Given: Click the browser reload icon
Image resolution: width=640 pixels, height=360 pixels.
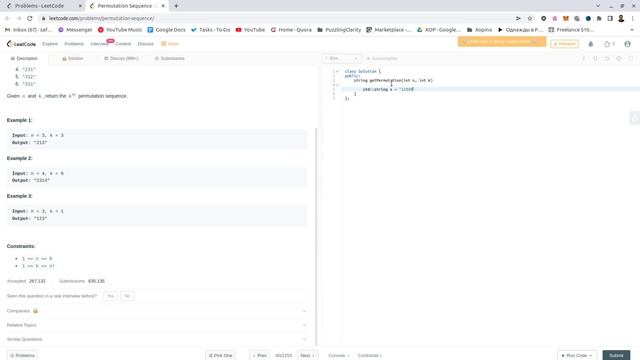Looking at the screenshot, I should tap(30, 18).
